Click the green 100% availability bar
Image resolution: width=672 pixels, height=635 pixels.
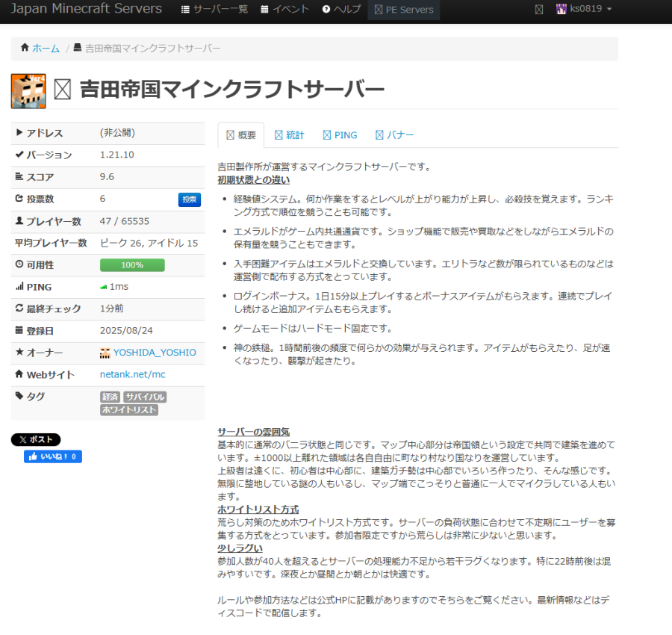(132, 264)
